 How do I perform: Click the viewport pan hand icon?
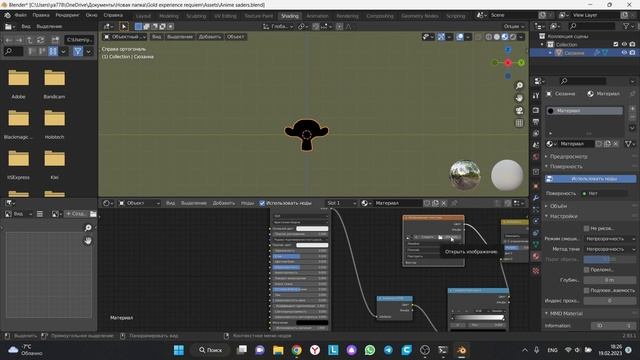click(x=519, y=98)
